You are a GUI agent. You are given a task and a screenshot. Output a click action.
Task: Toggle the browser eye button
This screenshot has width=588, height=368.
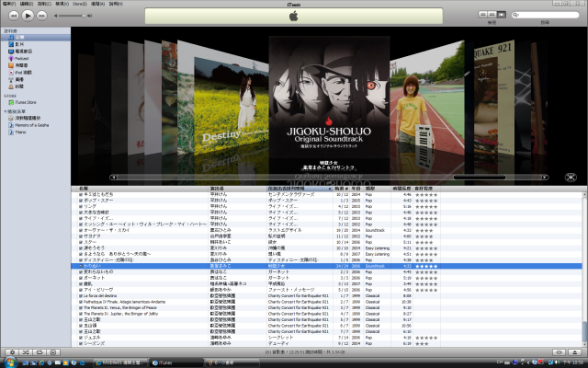[560, 352]
